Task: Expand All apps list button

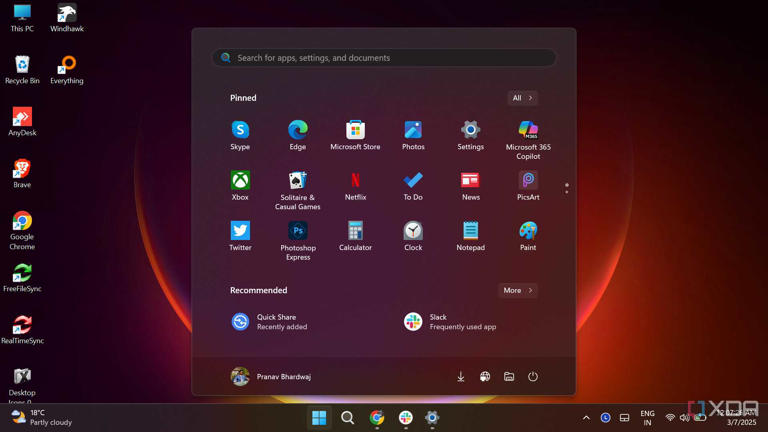Action: (522, 98)
